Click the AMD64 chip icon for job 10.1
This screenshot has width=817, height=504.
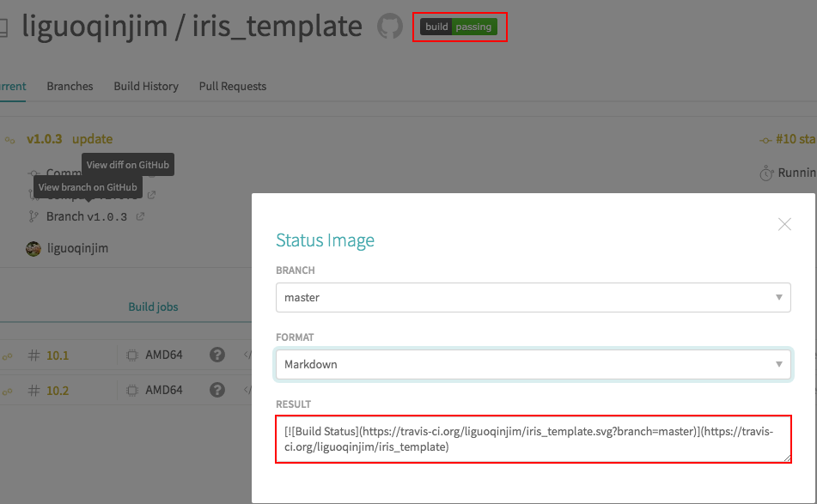click(132, 355)
